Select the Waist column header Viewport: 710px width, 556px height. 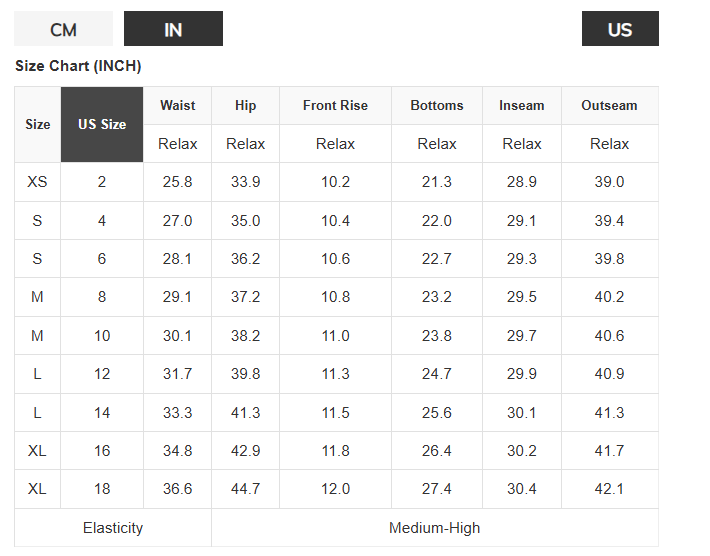178,105
